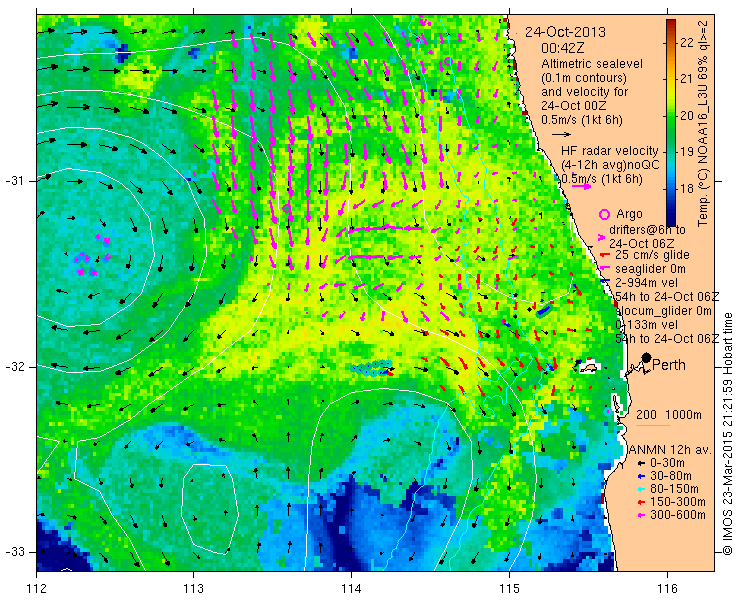This screenshot has width=740, height=600.
Task: Click the longitude axis label '113'
Action: pos(193,588)
